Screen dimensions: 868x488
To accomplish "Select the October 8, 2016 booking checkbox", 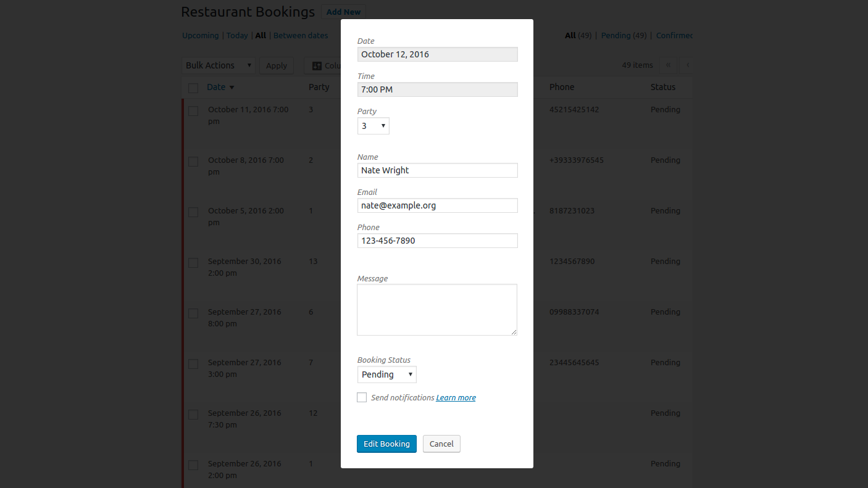I will [193, 162].
